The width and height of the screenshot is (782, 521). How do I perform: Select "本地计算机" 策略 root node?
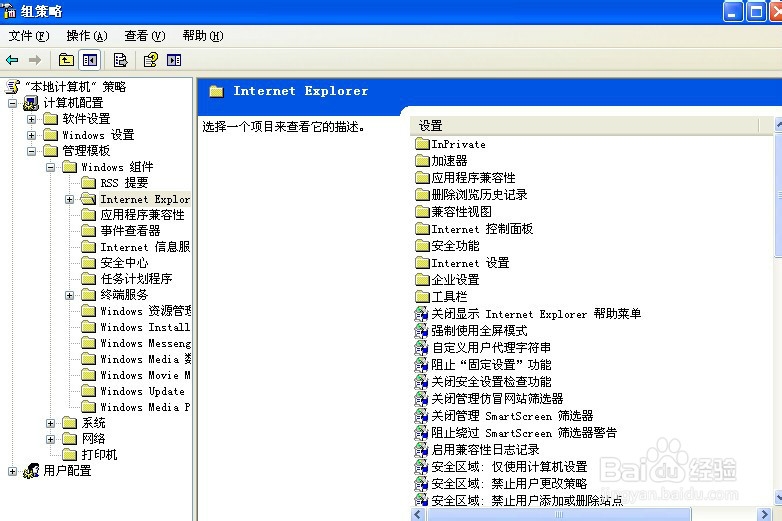(76, 87)
